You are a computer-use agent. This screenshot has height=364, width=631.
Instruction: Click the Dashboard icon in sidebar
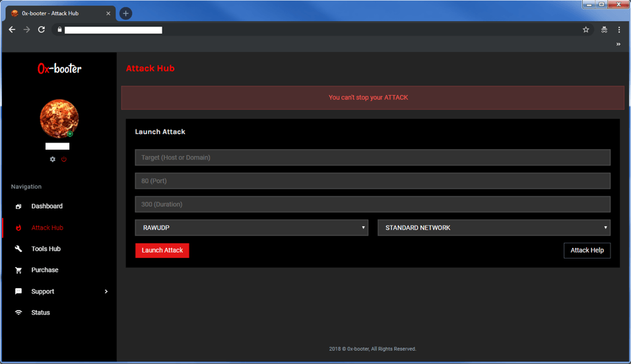point(18,206)
